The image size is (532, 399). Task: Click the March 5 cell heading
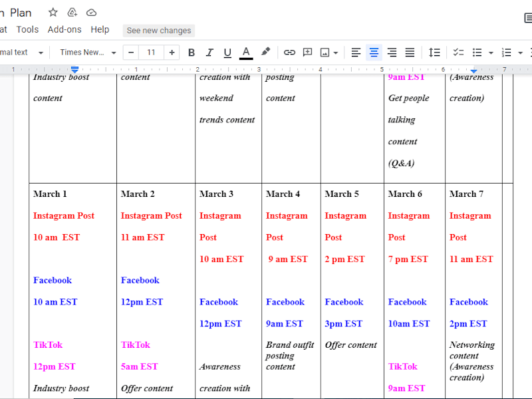pyautogui.click(x=342, y=194)
